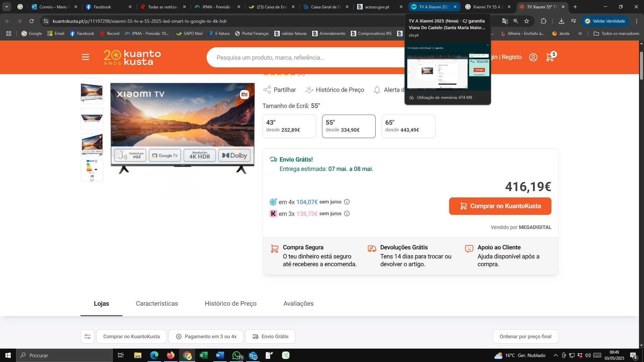Open the Chrome apps grid icon
Screen dimensions: 644x362
(9, 34)
